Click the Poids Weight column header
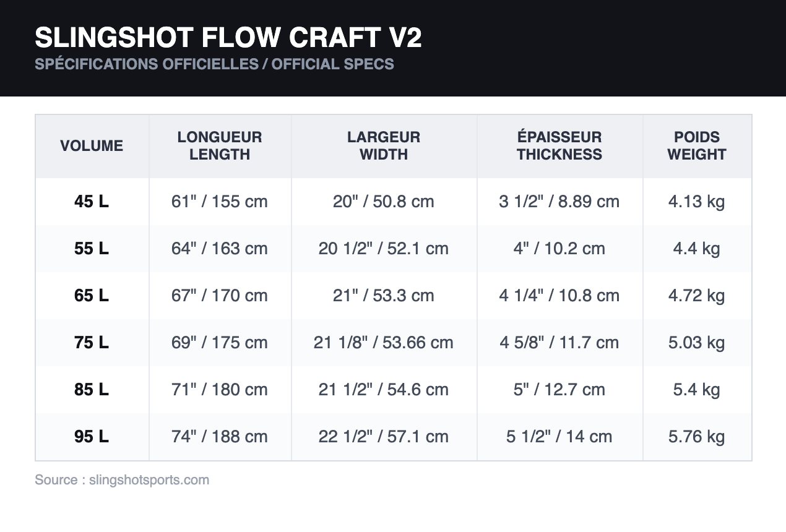 pyautogui.click(x=697, y=146)
